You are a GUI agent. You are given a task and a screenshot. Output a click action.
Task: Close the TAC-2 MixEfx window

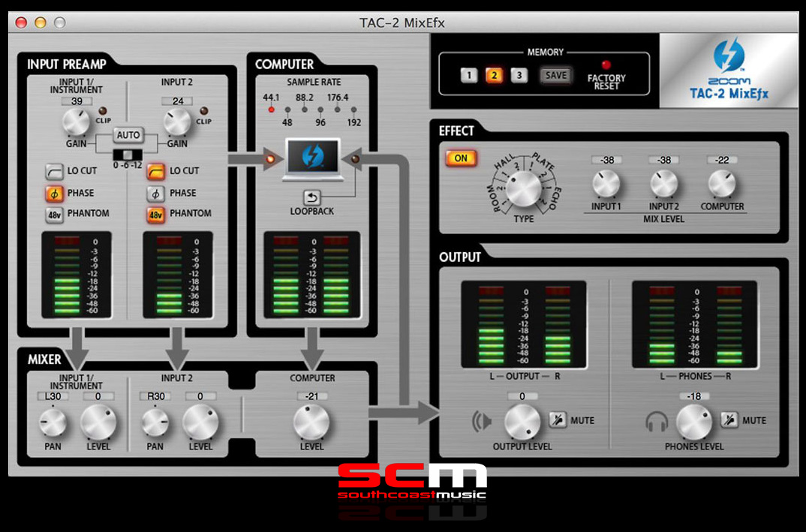21,23
